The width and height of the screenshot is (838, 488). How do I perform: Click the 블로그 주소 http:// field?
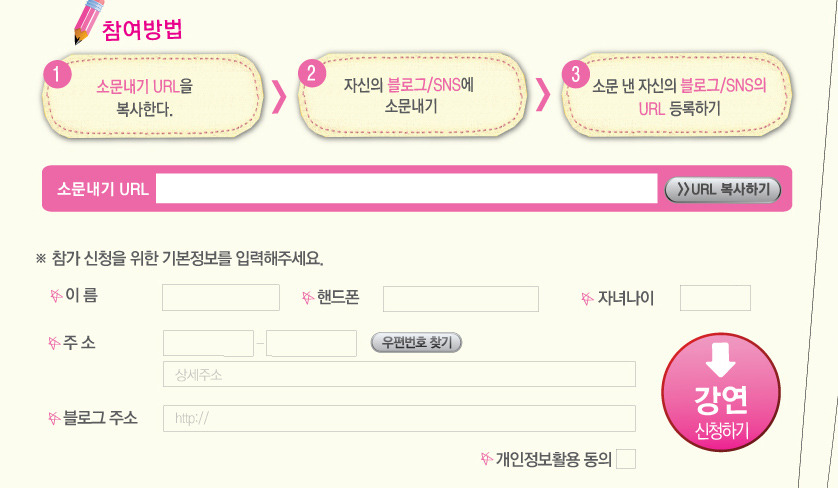[399, 419]
